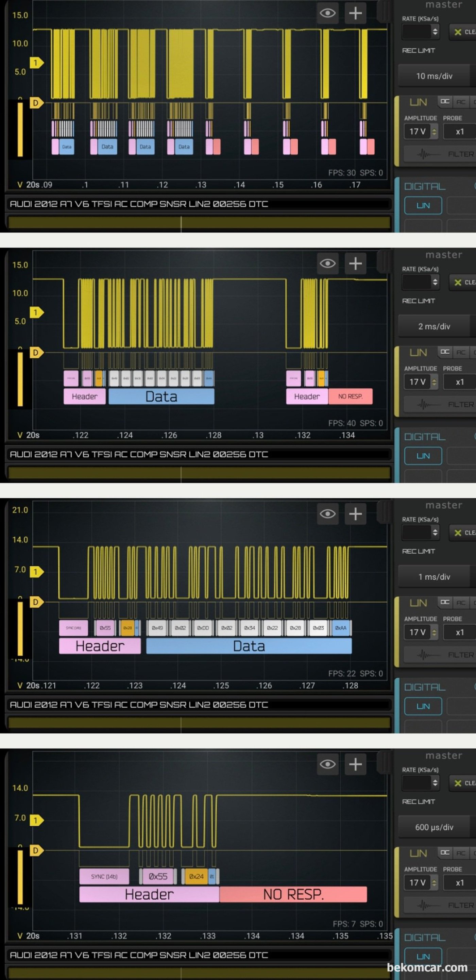Enable DC coupling beside the 1 ms/div view
476x980 pixels.
pyautogui.click(x=445, y=602)
